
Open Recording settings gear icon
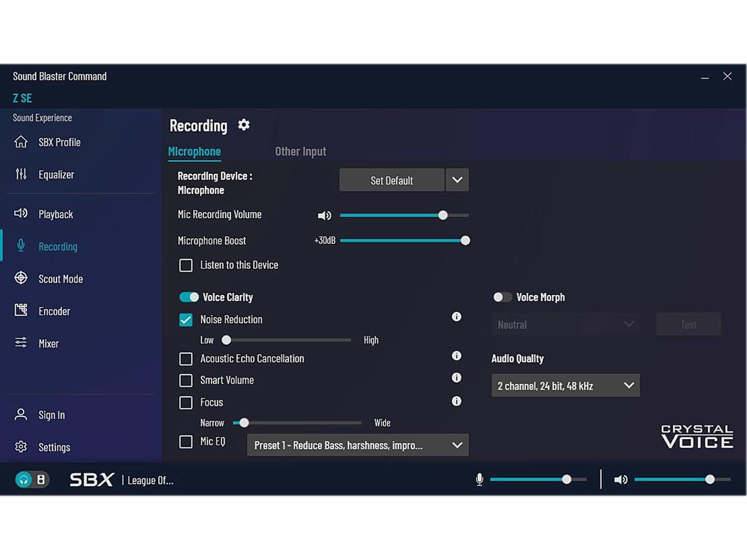[x=244, y=125]
